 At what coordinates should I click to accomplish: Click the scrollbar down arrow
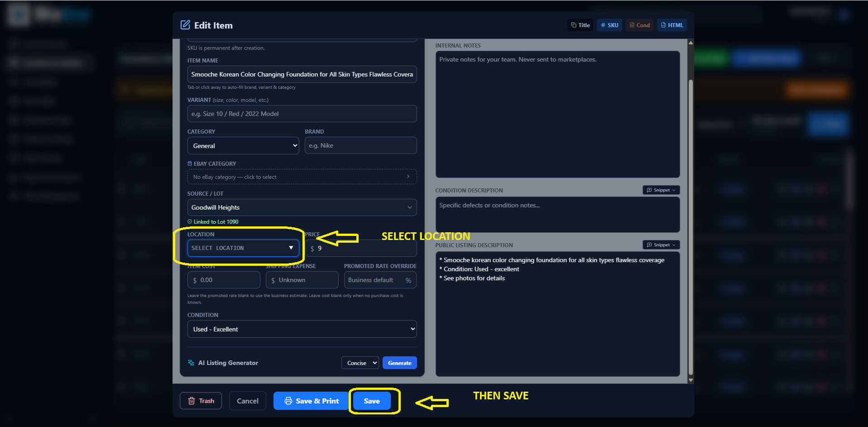[691, 380]
